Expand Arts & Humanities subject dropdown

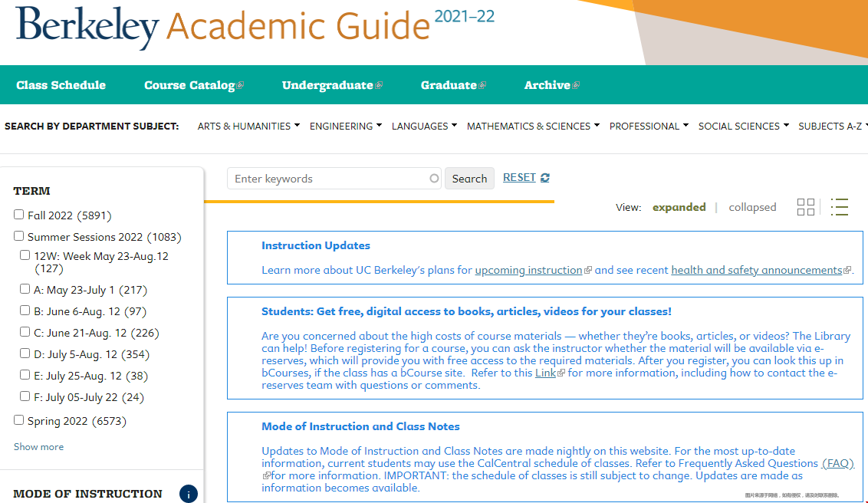tap(248, 127)
